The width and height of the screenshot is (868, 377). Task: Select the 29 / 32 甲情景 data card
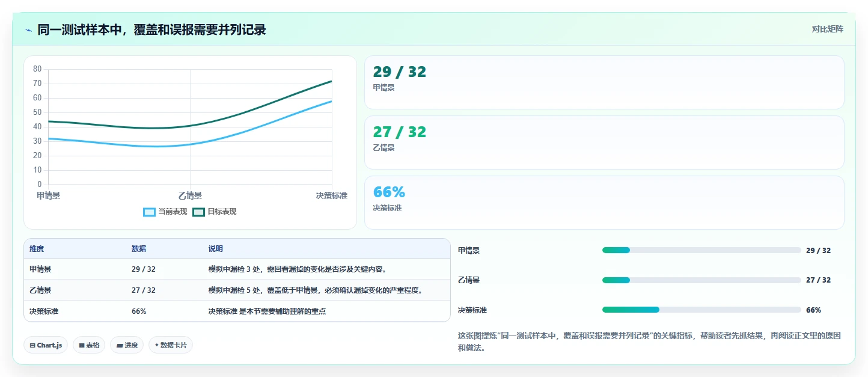tap(604, 82)
